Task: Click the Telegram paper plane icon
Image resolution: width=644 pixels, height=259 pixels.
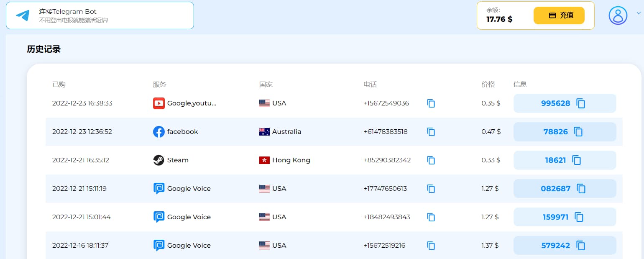Action: pos(23,15)
